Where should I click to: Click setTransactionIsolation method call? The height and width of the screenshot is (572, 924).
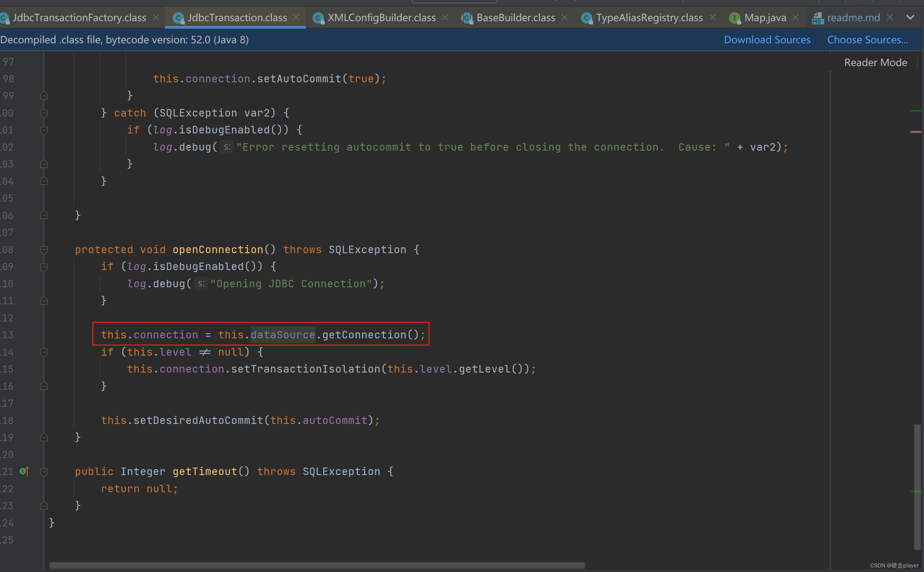tap(306, 369)
